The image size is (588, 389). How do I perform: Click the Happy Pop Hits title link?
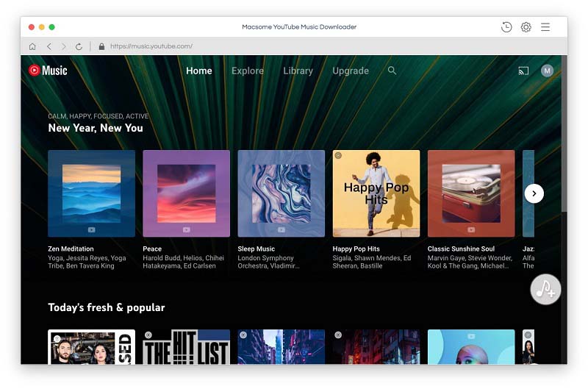(356, 249)
